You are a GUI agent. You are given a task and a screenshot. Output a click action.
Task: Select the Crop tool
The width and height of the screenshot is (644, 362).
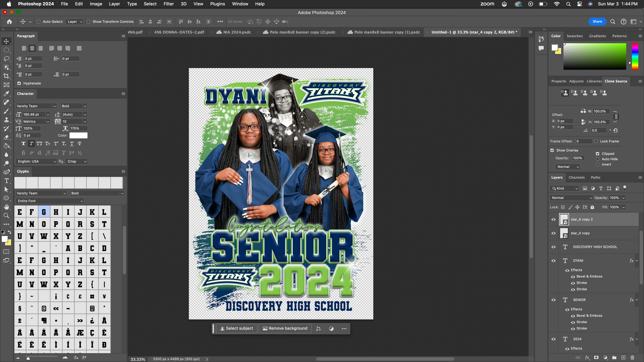coord(6,76)
